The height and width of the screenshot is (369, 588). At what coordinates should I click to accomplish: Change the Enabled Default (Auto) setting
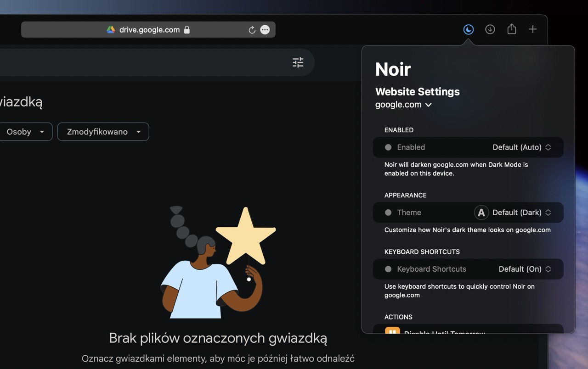(x=522, y=147)
